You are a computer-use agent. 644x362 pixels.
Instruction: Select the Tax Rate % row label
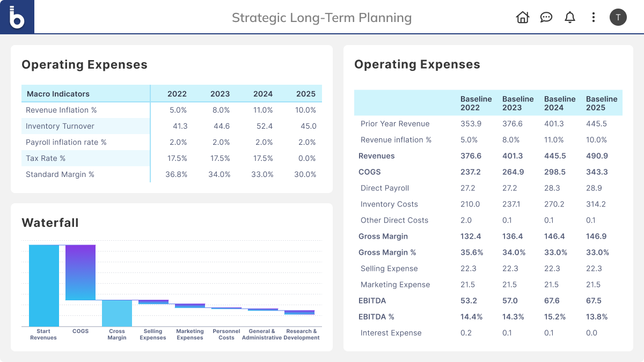(x=46, y=158)
